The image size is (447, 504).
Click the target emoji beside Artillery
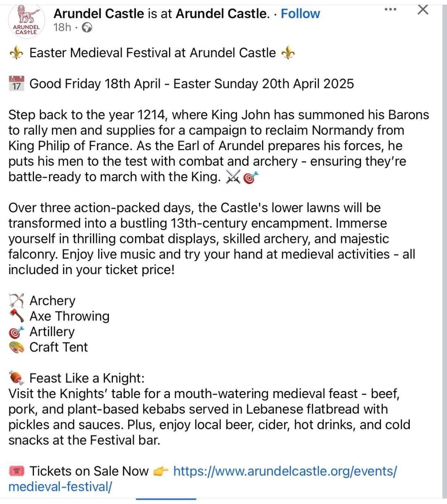click(x=16, y=332)
